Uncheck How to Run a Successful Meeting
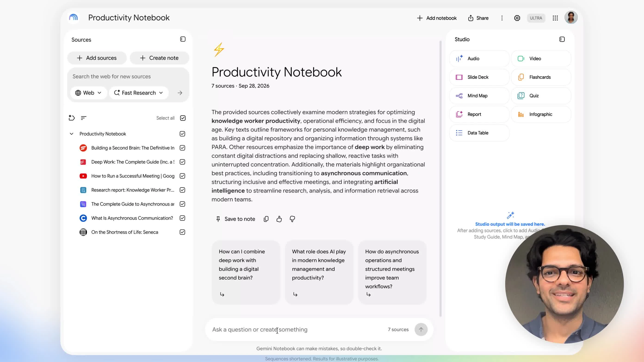This screenshot has height=362, width=644. [x=182, y=176]
